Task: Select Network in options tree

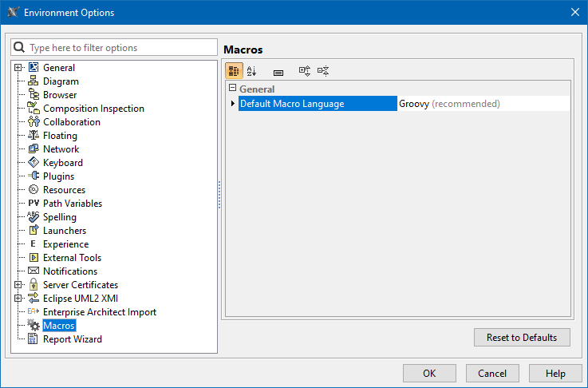Action: [61, 149]
